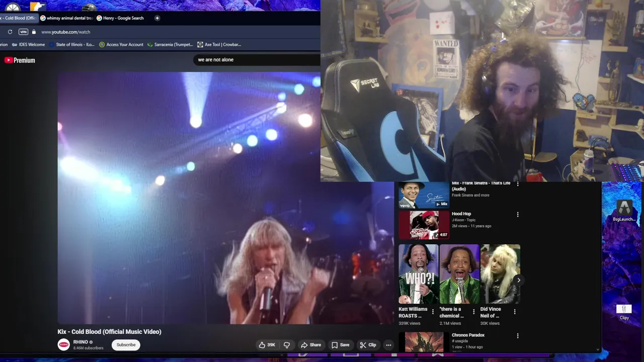Image resolution: width=644 pixels, height=362 pixels.
Task: Open options menu for Frank Sinatra mix
Action: (x=518, y=184)
